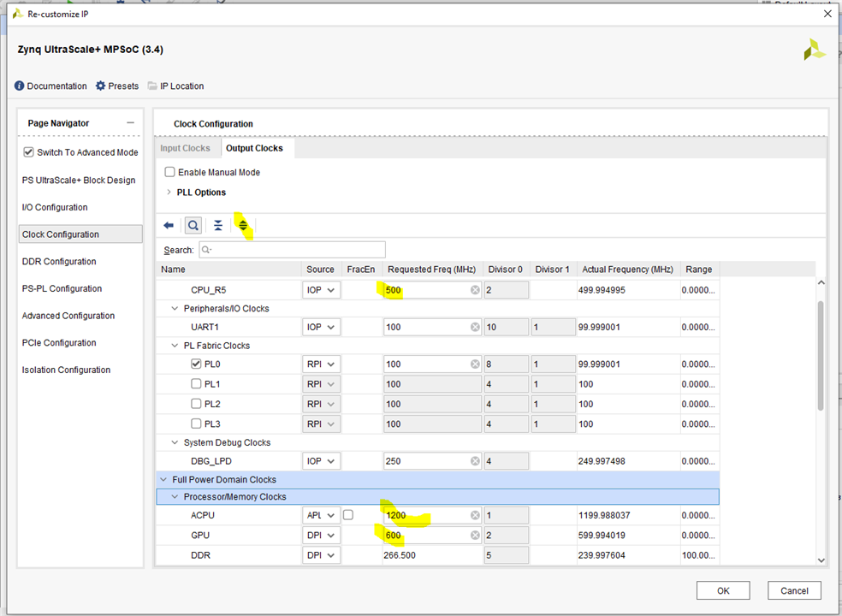The image size is (842, 616).
Task: Open Documentation via its info icon
Action: (20, 86)
